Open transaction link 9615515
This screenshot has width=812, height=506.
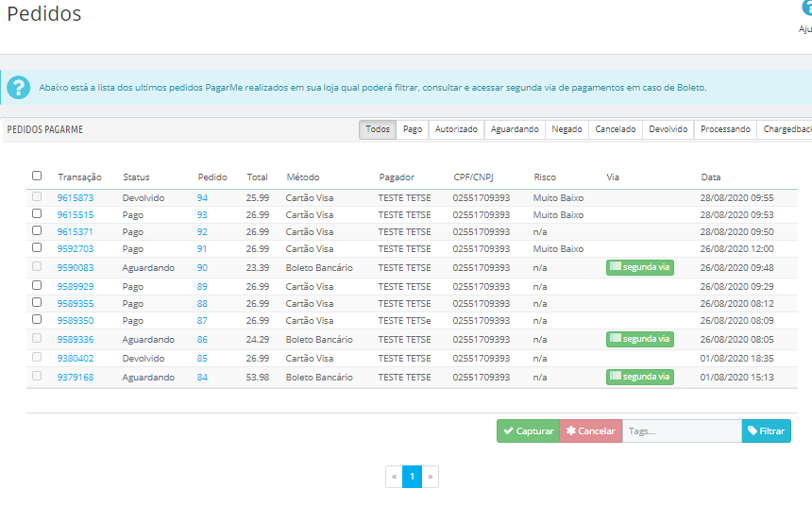click(x=76, y=215)
